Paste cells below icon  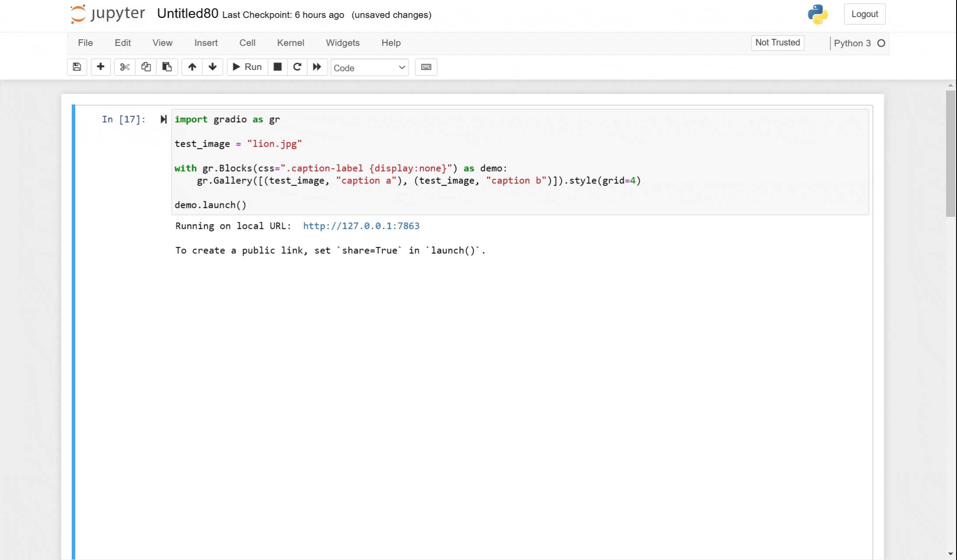(167, 67)
